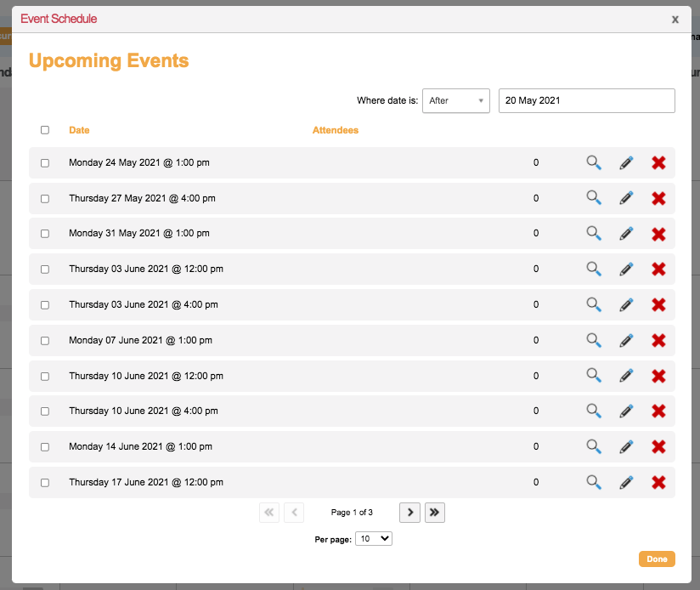The height and width of the screenshot is (590, 700).
Task: Sort by the Attendees column header
Action: coord(336,130)
